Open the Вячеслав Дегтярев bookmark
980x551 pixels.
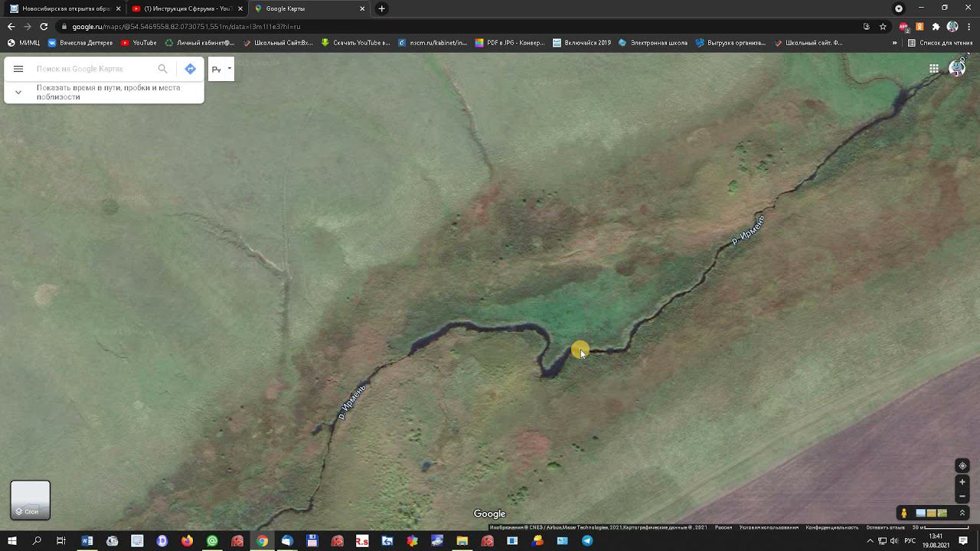(80, 43)
